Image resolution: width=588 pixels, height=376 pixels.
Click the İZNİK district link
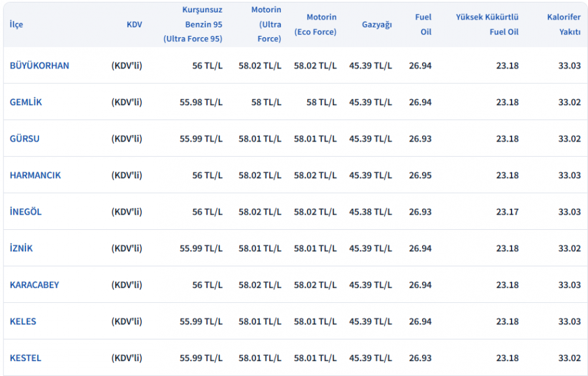[x=21, y=248]
